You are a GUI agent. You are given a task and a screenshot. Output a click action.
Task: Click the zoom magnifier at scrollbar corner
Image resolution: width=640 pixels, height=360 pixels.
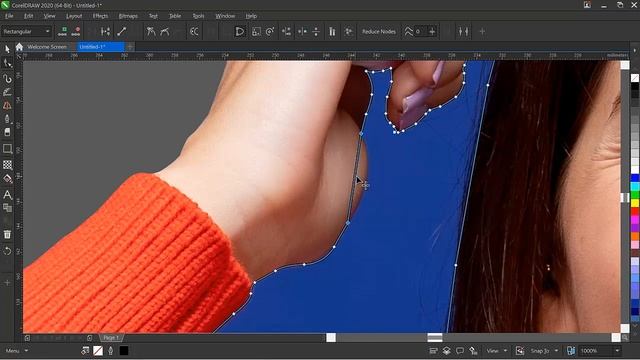click(625, 338)
